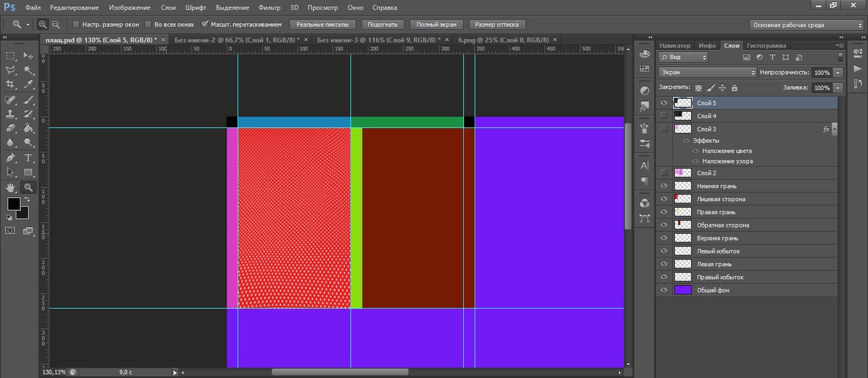
Task: Open Layers panel flyout menu
Action: (841, 45)
